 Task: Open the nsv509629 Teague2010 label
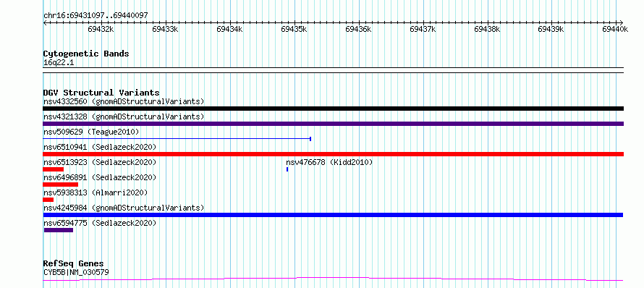click(91, 132)
